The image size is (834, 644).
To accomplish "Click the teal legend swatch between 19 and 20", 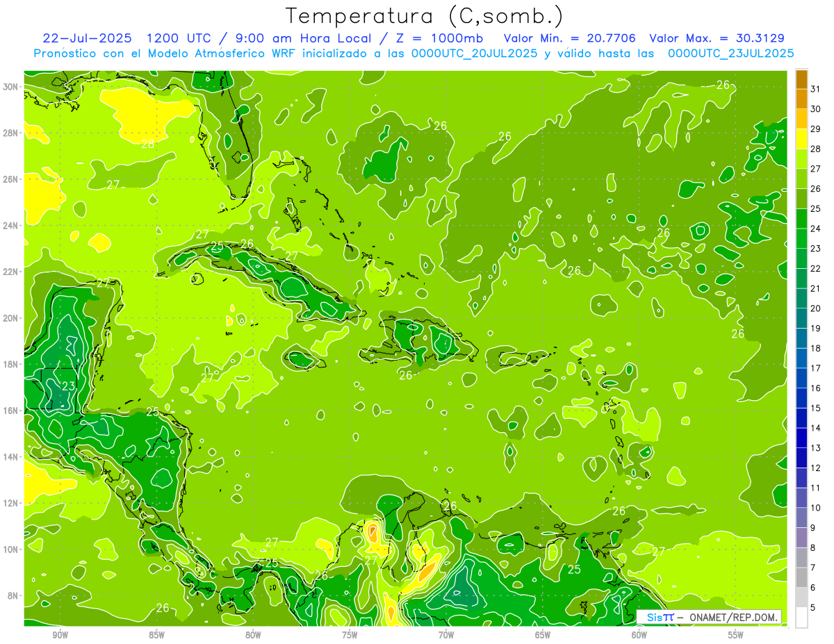I will tap(801, 319).
